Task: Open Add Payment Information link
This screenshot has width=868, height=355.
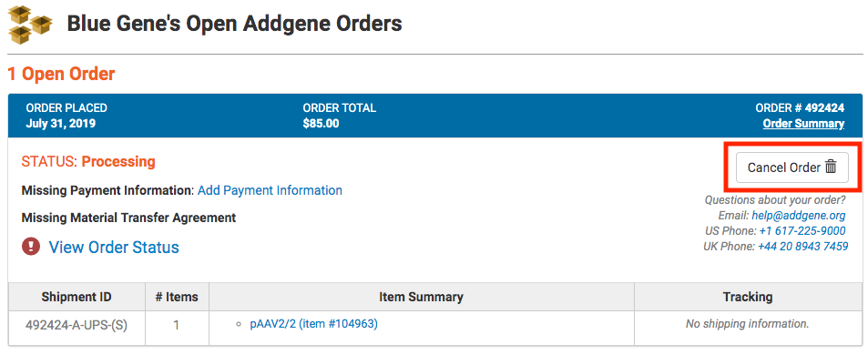Action: pyautogui.click(x=271, y=190)
